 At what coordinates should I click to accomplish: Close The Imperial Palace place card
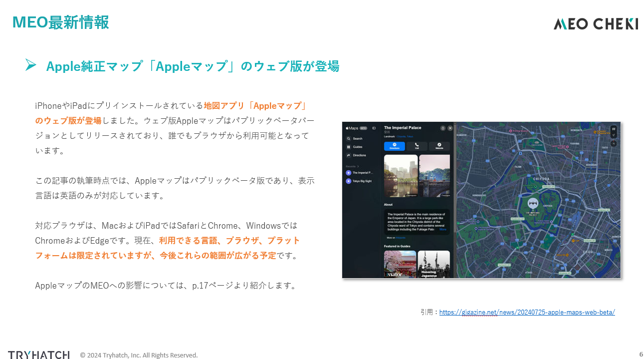click(x=450, y=128)
